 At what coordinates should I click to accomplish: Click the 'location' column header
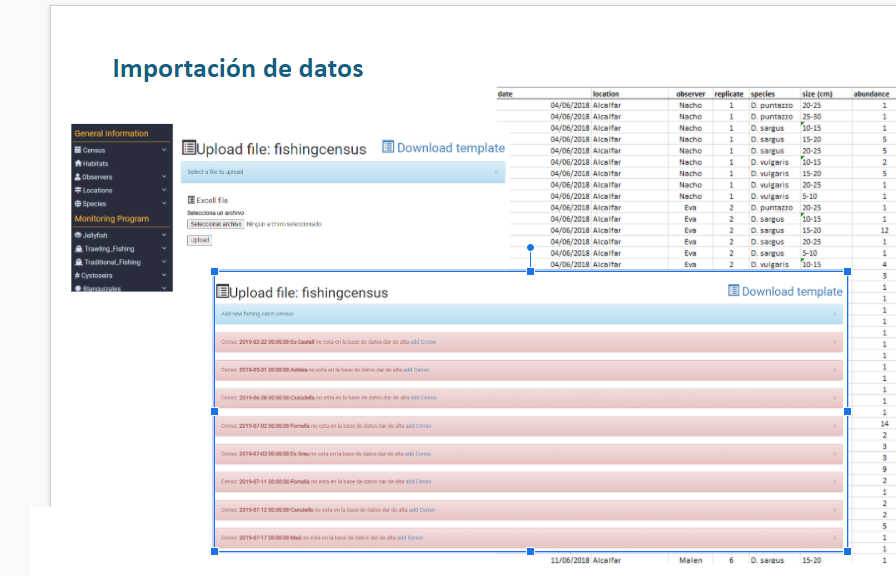(x=606, y=94)
